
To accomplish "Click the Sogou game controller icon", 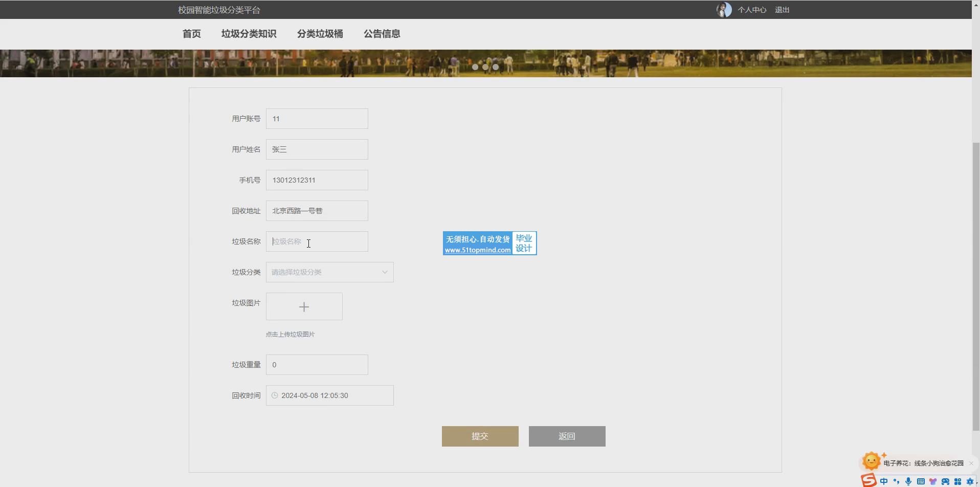I will pyautogui.click(x=945, y=481).
